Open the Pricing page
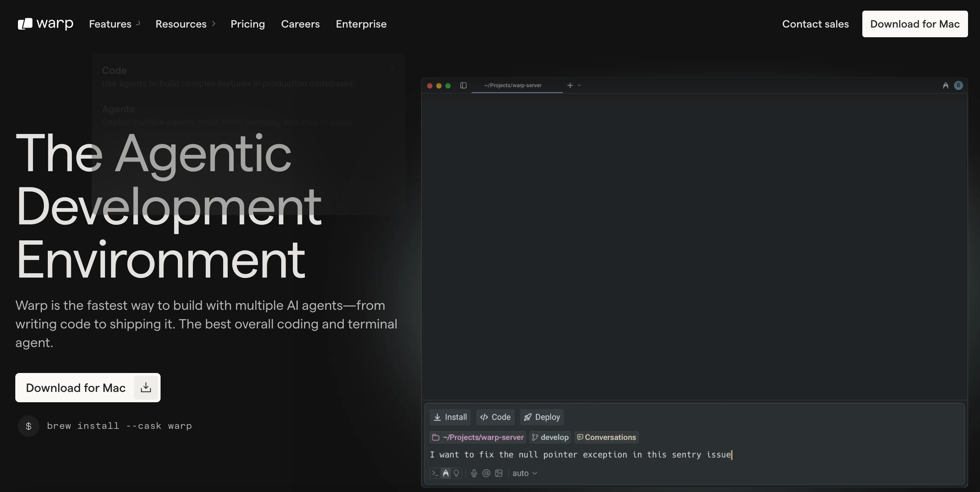The width and height of the screenshot is (980, 492). (247, 24)
